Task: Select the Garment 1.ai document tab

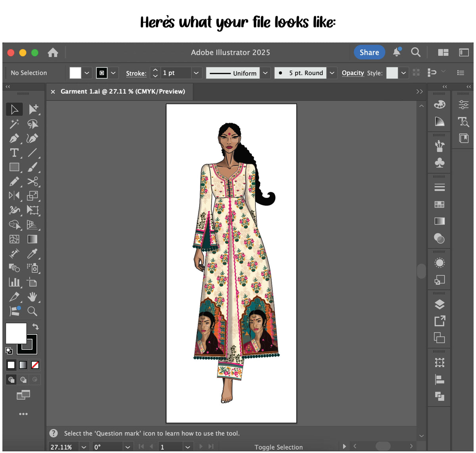Action: (123, 91)
